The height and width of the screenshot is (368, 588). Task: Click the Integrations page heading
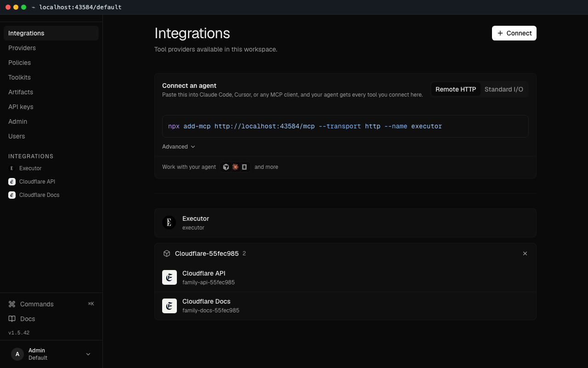192,33
